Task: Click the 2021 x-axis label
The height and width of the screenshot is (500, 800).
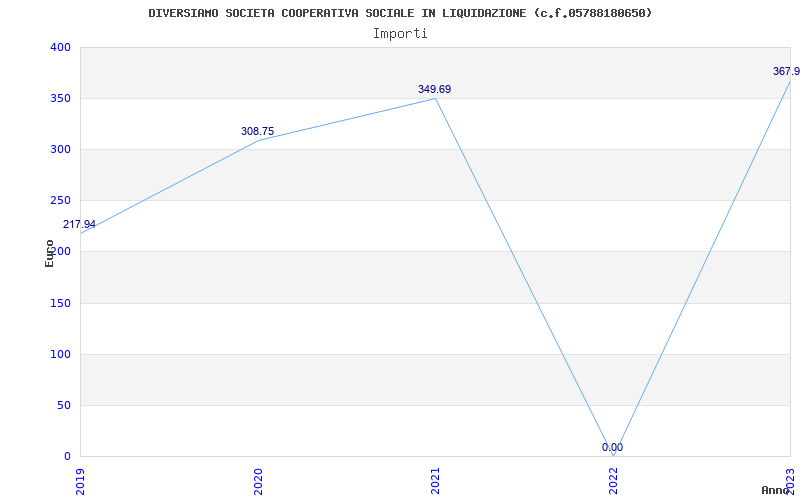Action: click(x=435, y=482)
